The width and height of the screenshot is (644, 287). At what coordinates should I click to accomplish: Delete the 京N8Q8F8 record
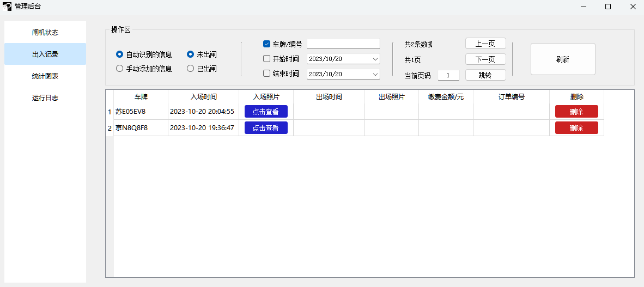(x=576, y=127)
